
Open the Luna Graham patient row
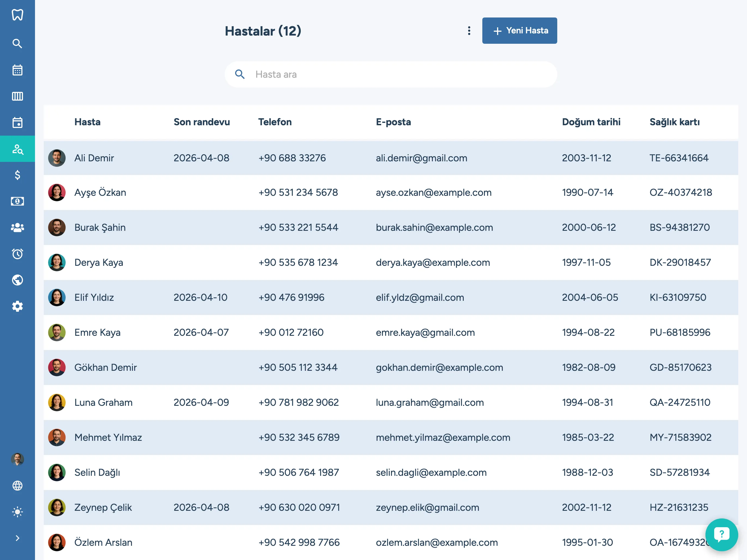[x=103, y=402]
